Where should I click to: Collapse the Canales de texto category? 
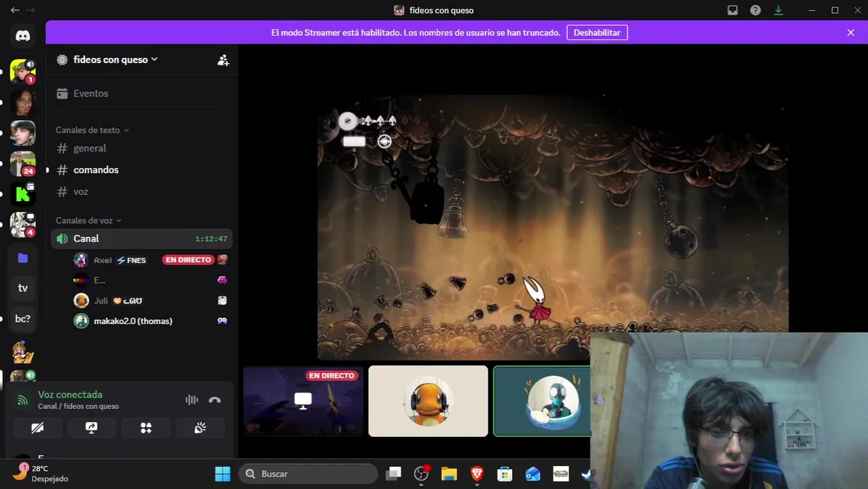(x=92, y=130)
